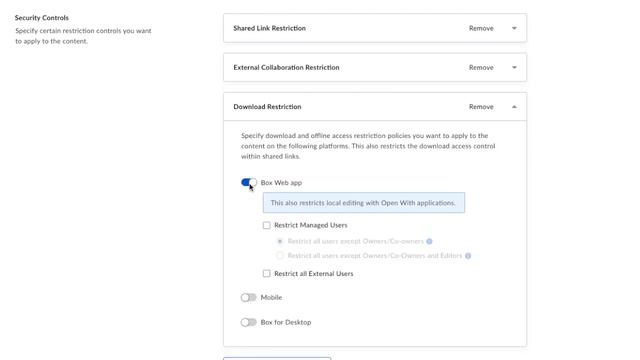640x360 pixels.
Task: Select Restrict all users except Owners/Co-owners radio
Action: 280,241
